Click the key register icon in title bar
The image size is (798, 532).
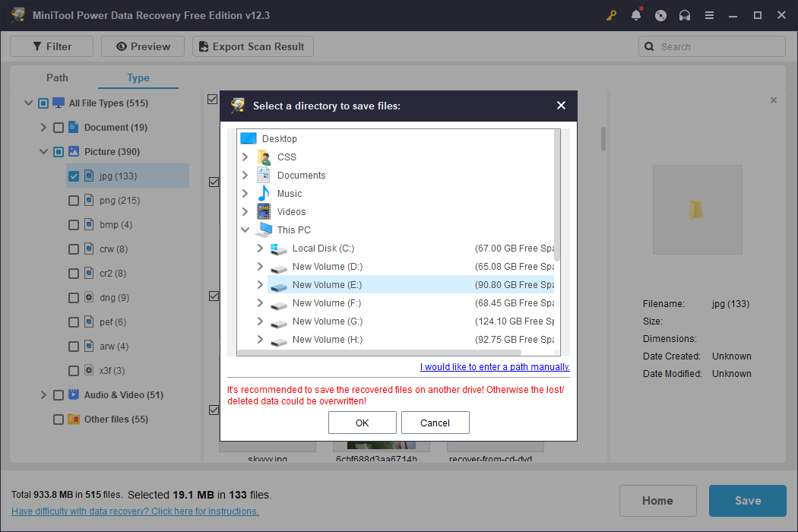coord(611,15)
